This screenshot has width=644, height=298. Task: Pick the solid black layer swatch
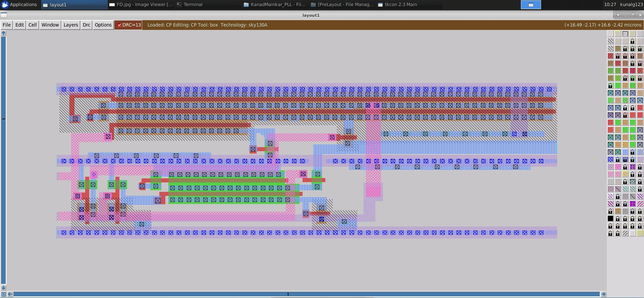(610, 218)
